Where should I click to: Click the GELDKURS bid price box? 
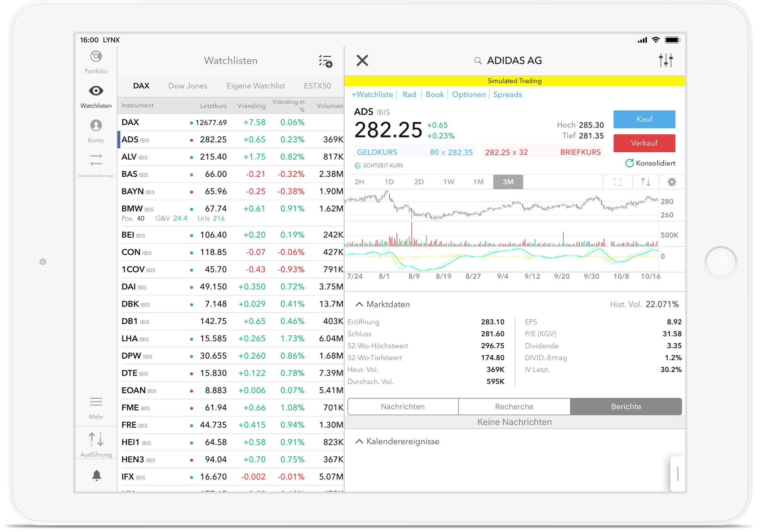415,152
